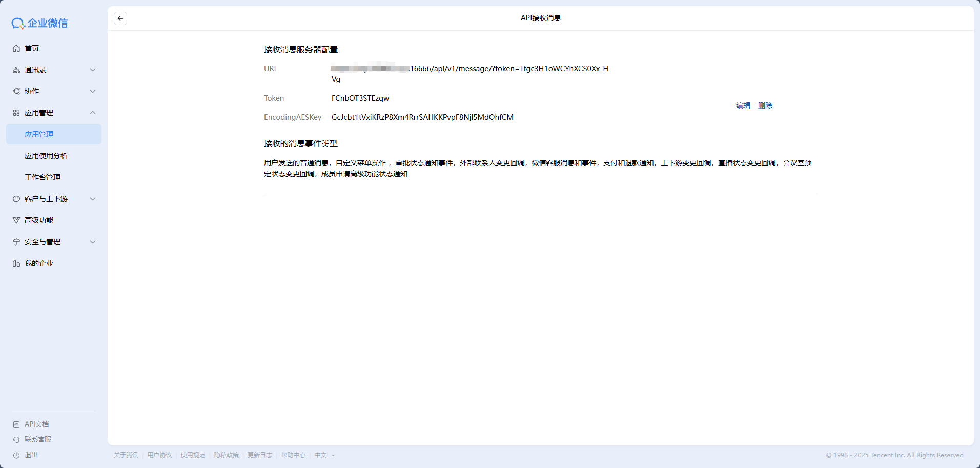The image size is (980, 468).
Task: Click the 编辑 link
Action: coord(743,105)
